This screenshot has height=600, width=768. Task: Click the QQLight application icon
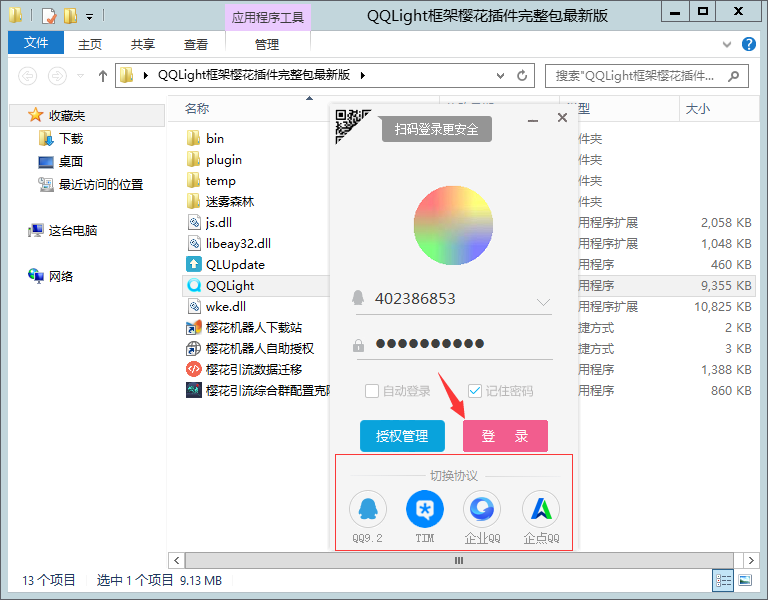tap(194, 286)
